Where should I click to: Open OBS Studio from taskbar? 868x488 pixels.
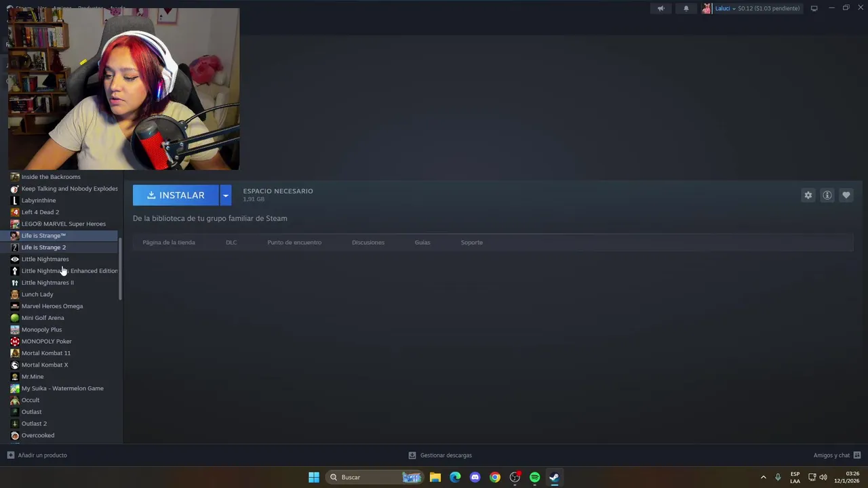[515, 477]
